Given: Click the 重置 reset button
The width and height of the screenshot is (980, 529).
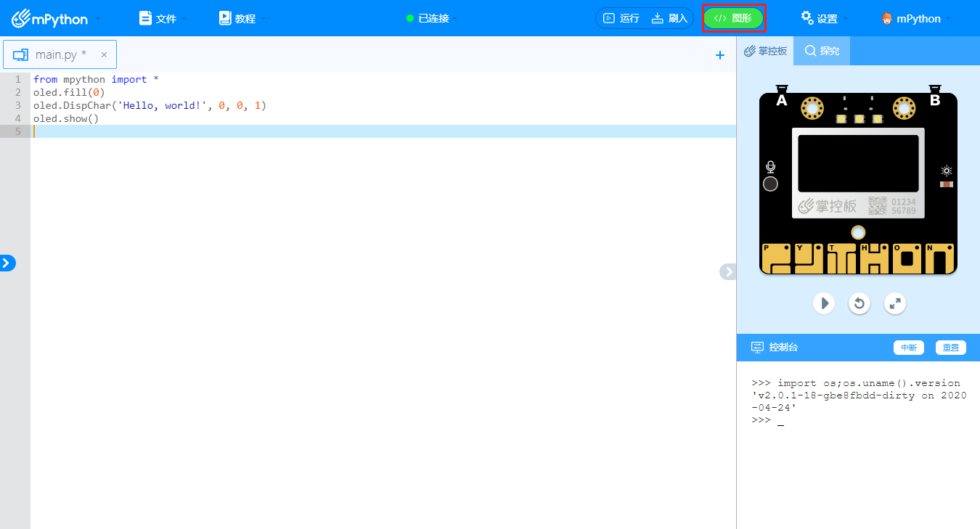Looking at the screenshot, I should [951, 348].
